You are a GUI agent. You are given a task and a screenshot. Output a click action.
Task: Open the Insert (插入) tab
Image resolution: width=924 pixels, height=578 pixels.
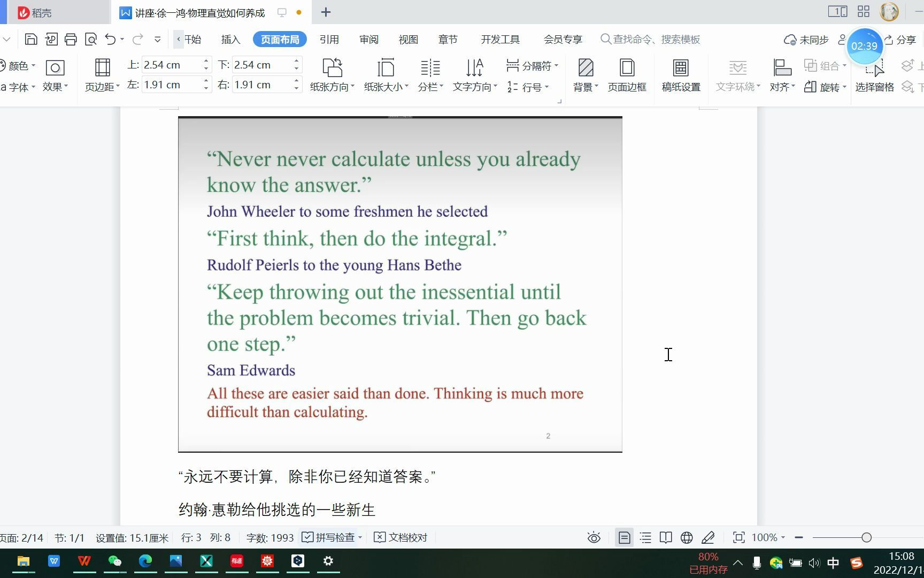[x=231, y=40]
